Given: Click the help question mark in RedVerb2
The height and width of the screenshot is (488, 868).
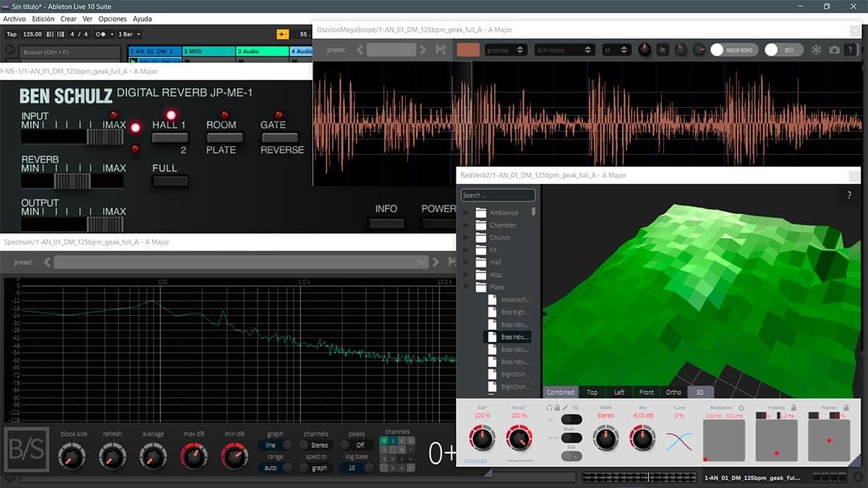Looking at the screenshot, I should tap(849, 195).
